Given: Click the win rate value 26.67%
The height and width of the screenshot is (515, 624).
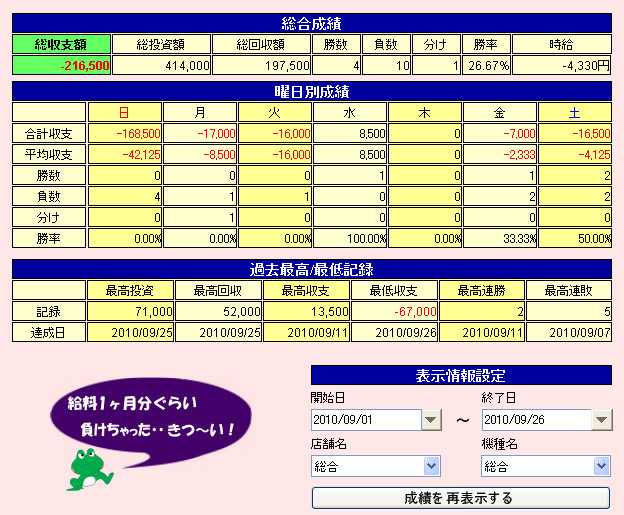Looking at the screenshot, I should tap(486, 65).
